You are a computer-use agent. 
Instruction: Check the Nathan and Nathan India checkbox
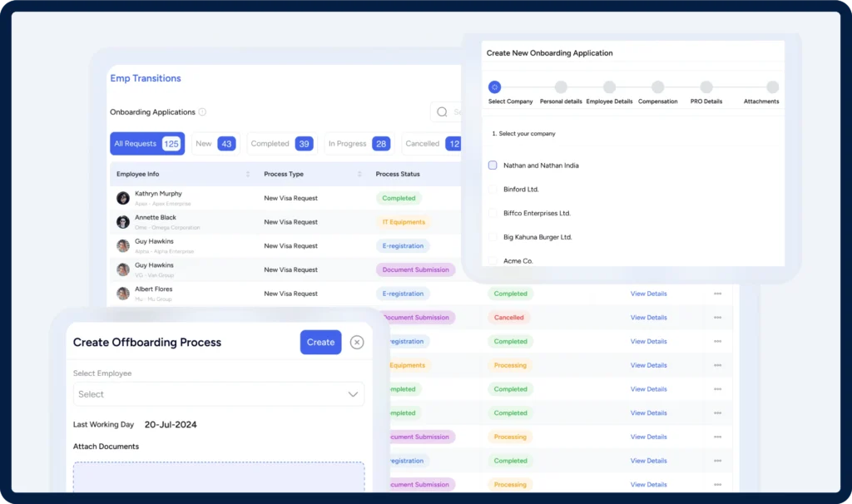pyautogui.click(x=493, y=166)
